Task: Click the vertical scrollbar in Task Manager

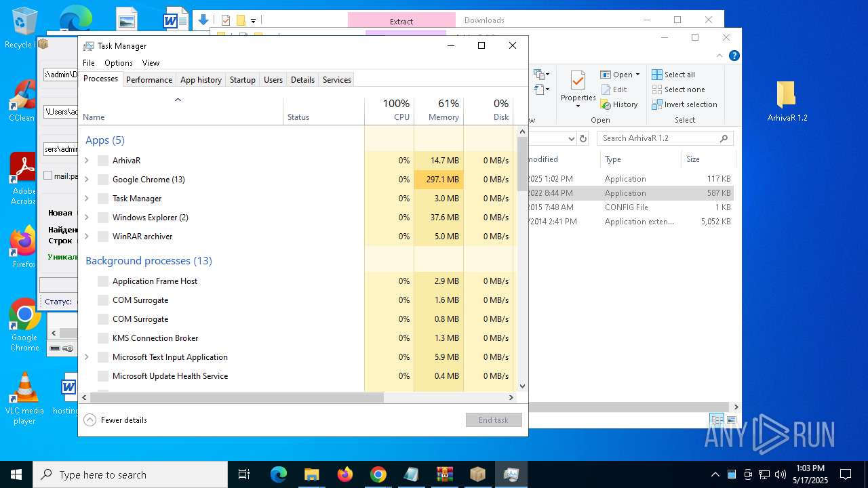Action: coord(522,164)
